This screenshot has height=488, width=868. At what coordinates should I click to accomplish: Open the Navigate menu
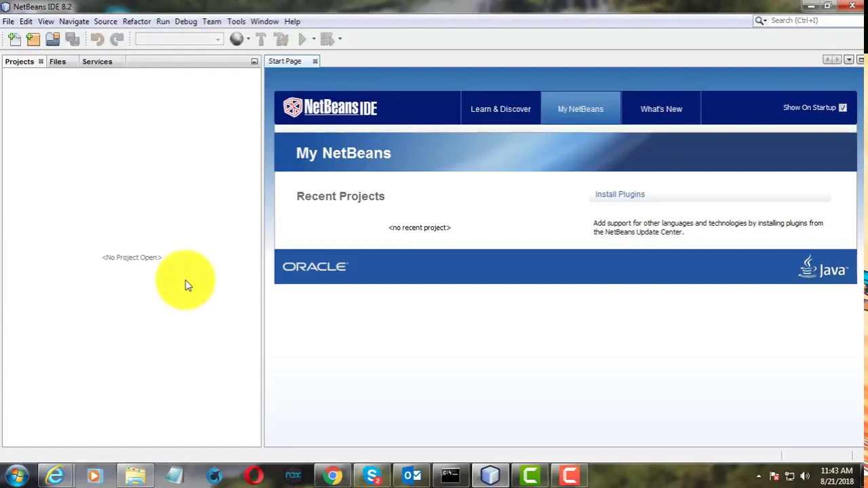click(x=74, y=21)
